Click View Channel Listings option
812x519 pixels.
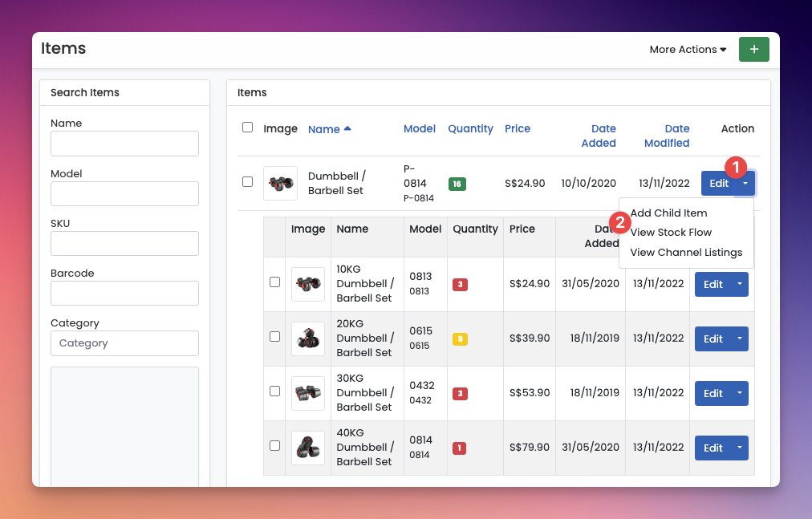pyautogui.click(x=686, y=253)
